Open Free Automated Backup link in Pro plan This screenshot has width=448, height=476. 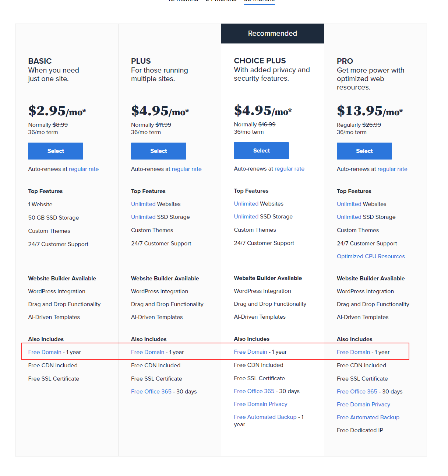click(x=368, y=417)
